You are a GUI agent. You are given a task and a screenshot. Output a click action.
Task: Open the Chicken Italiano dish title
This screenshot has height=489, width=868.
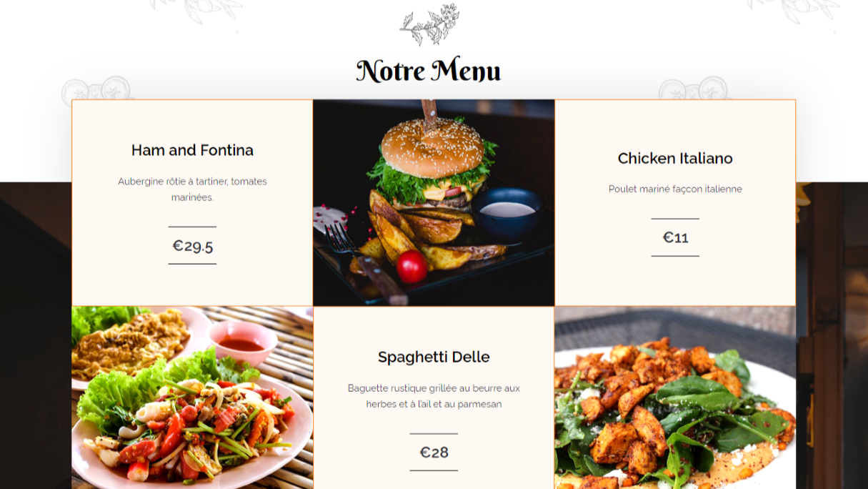pyautogui.click(x=675, y=158)
